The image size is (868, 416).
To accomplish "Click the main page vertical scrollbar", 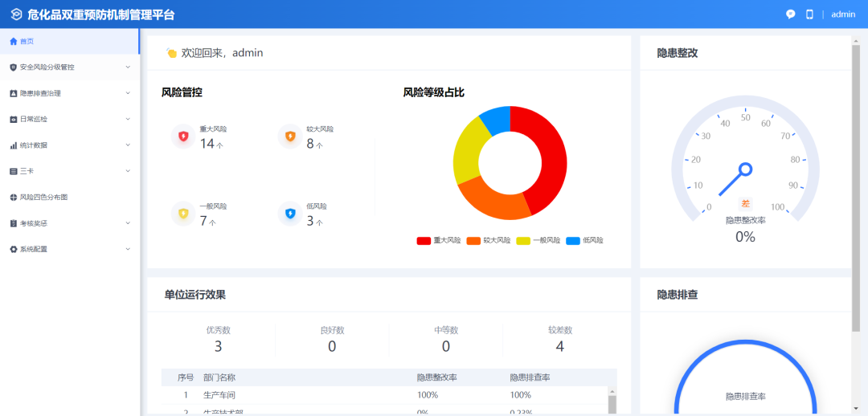I will coord(856,185).
